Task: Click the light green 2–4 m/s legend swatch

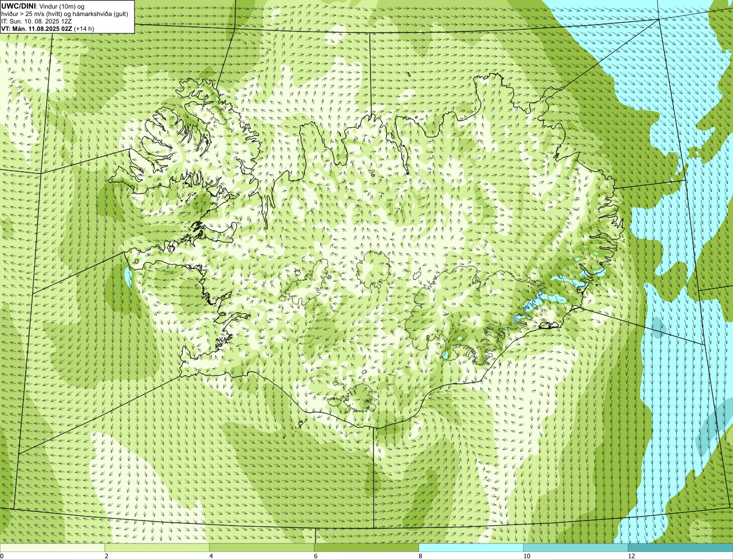Action: coord(157,548)
